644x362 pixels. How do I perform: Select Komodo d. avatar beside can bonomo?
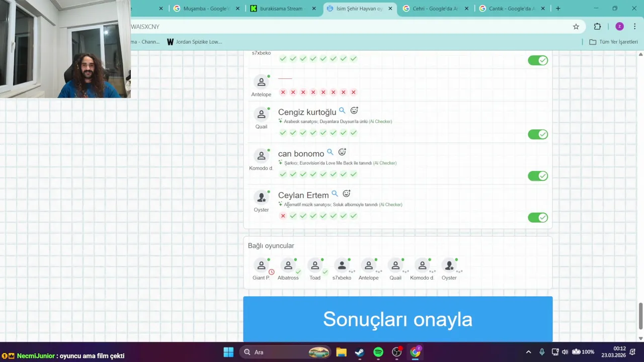coord(261,156)
